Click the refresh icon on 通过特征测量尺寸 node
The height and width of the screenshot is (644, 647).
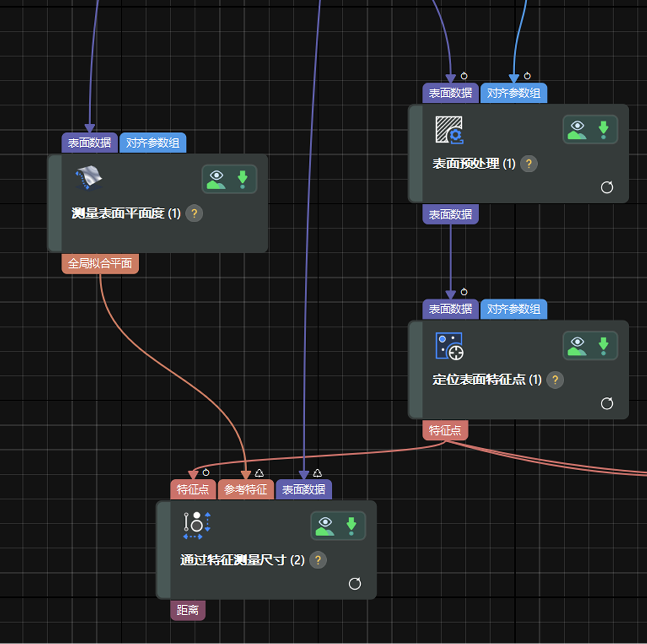[354, 584]
